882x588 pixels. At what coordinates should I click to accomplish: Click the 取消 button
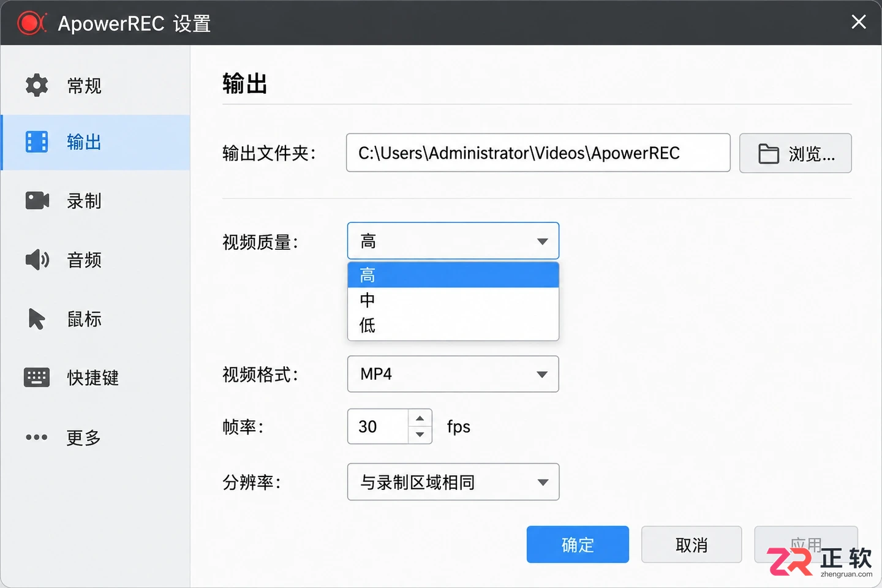point(692,545)
